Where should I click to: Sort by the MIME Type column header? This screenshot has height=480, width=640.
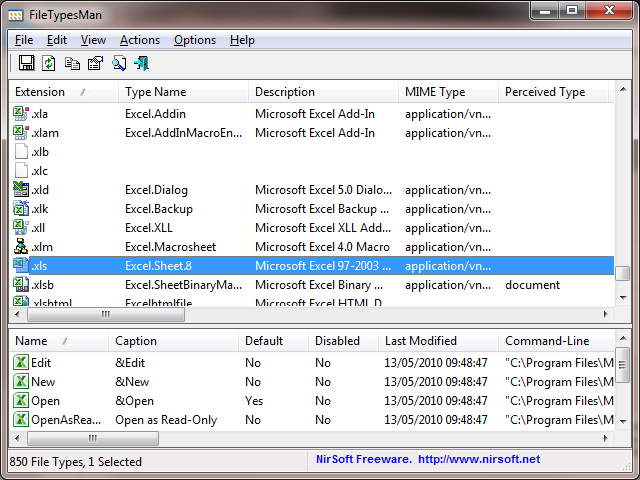[x=448, y=92]
